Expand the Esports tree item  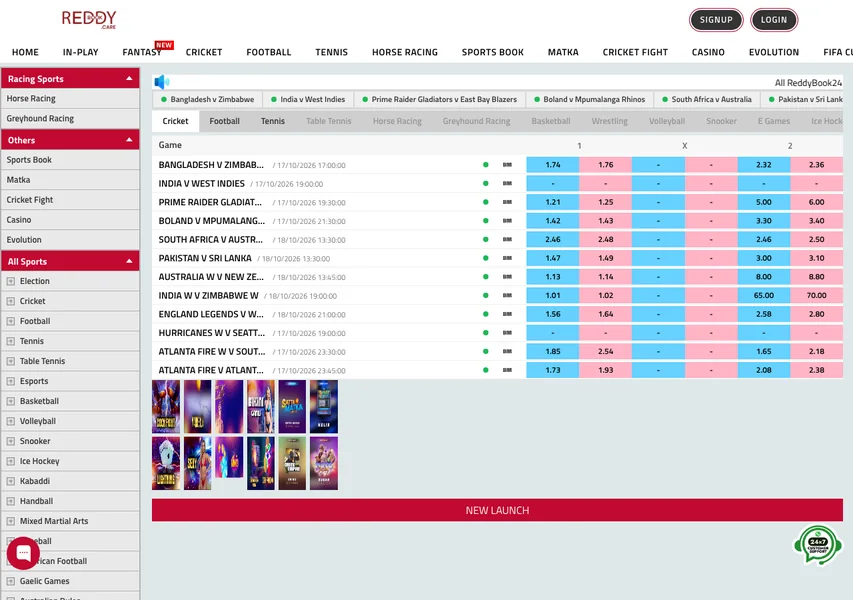coord(10,381)
